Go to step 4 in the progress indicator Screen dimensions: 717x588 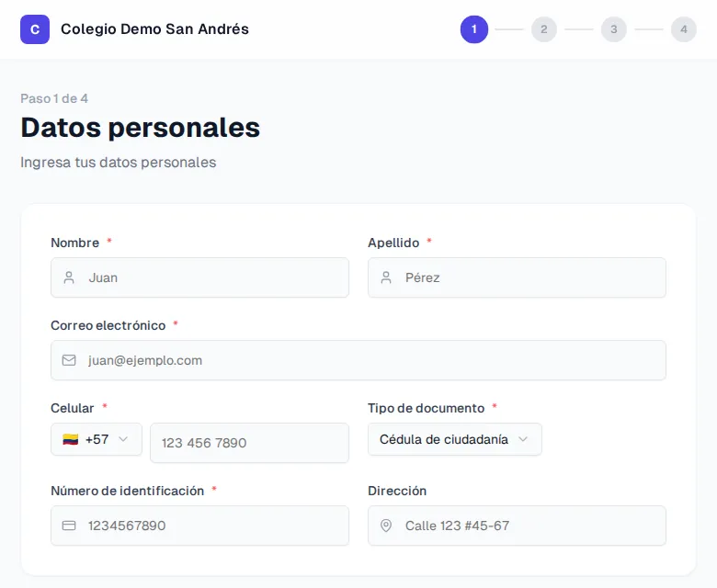pyautogui.click(x=684, y=29)
